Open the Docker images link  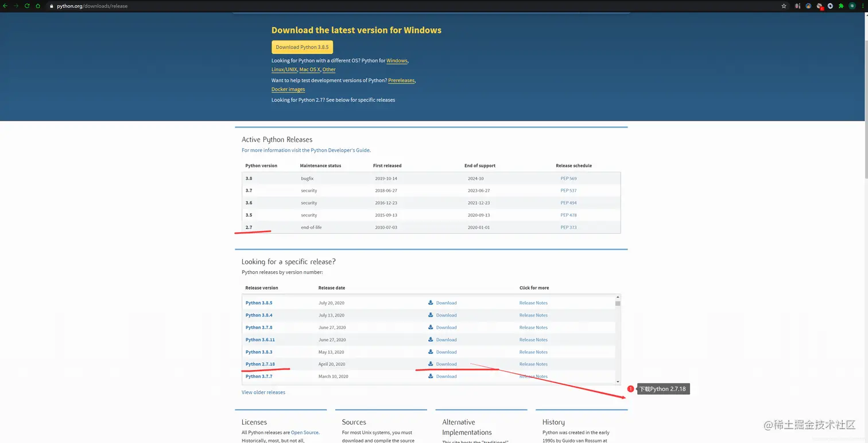click(x=288, y=89)
